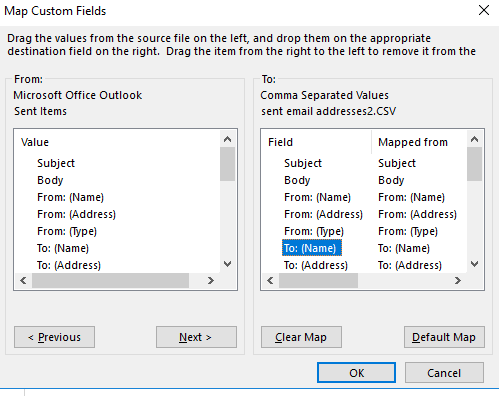This screenshot has width=499, height=396.
Task: Select From: (Address) in the Field column
Action: (323, 214)
